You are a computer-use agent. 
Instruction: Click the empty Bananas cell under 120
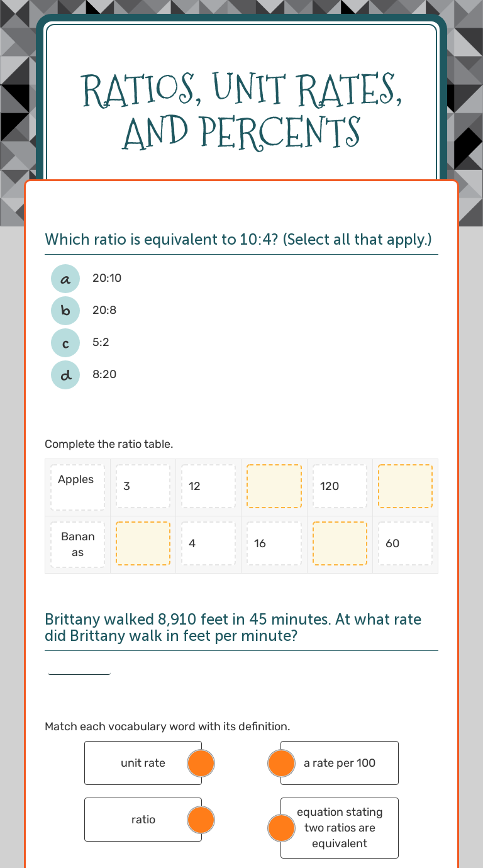point(340,543)
